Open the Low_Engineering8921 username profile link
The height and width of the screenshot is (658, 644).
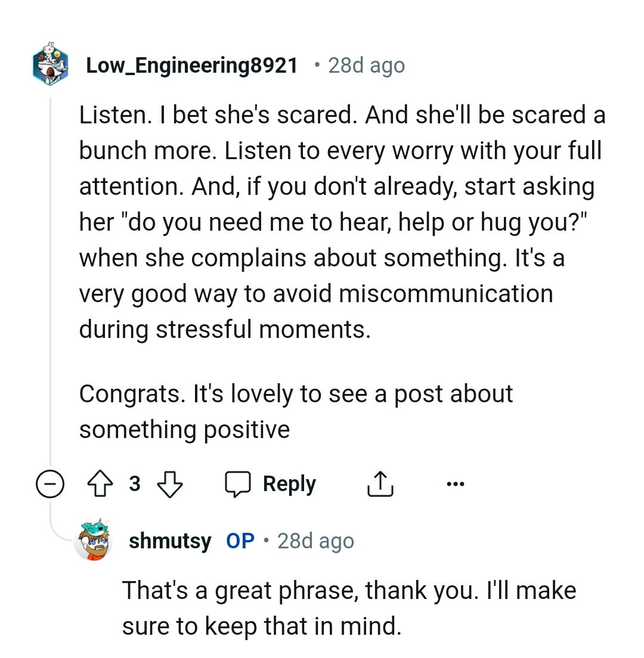(x=192, y=65)
